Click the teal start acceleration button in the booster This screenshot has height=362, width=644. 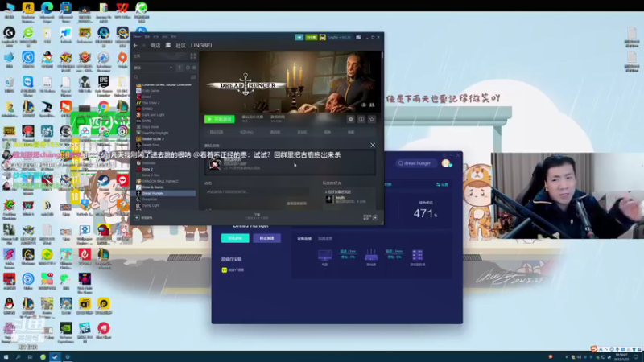point(235,238)
